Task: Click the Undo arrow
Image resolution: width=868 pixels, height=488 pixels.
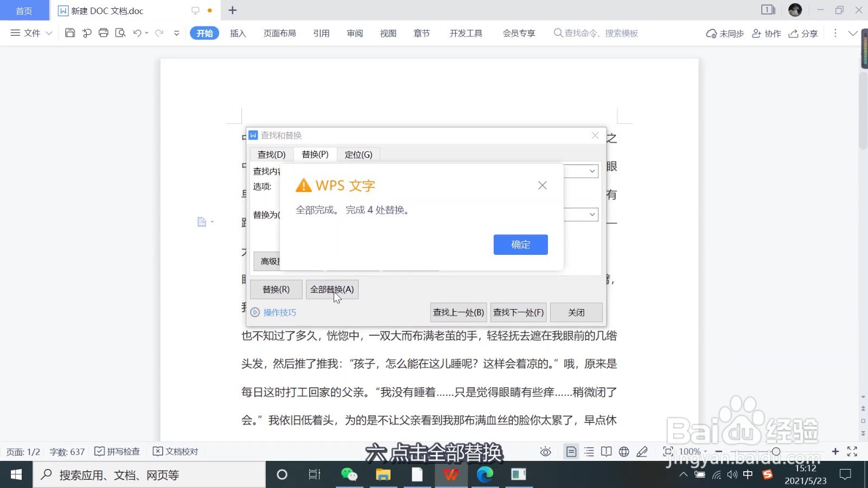Action: pyautogui.click(x=137, y=33)
